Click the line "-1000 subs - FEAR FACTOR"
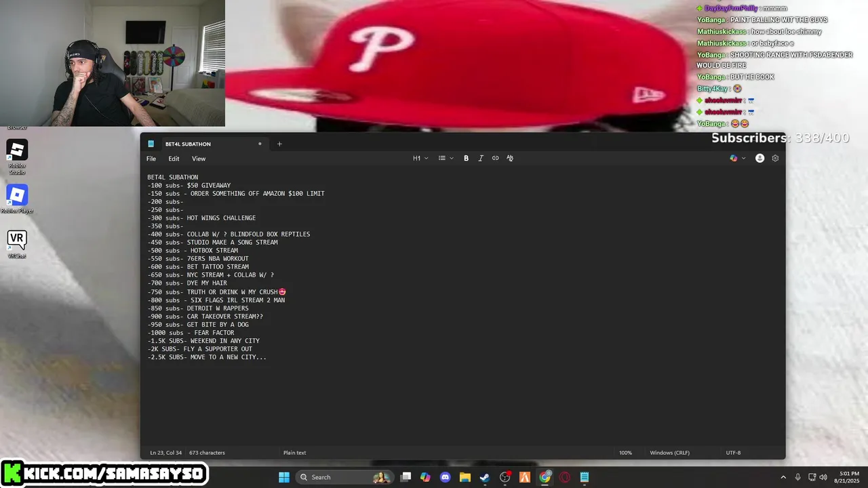Viewport: 868px width, 488px height. tap(191, 333)
